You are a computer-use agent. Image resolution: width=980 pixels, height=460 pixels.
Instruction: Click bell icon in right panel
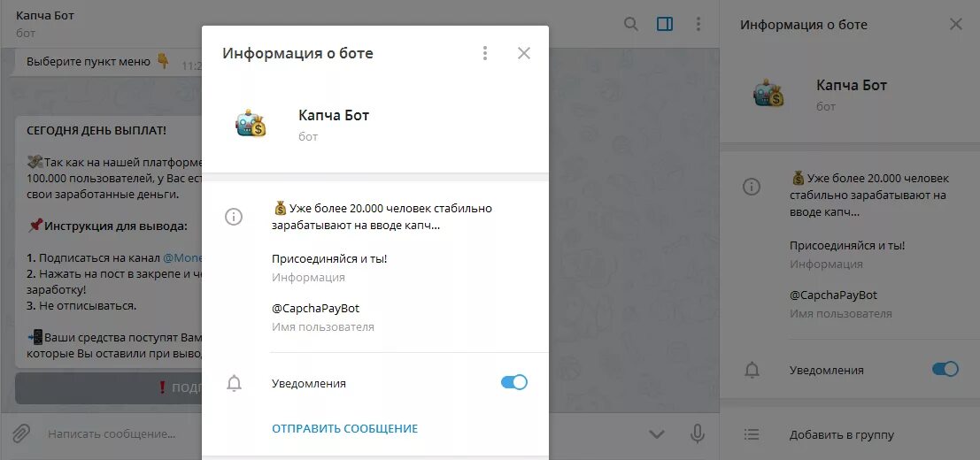click(x=752, y=370)
